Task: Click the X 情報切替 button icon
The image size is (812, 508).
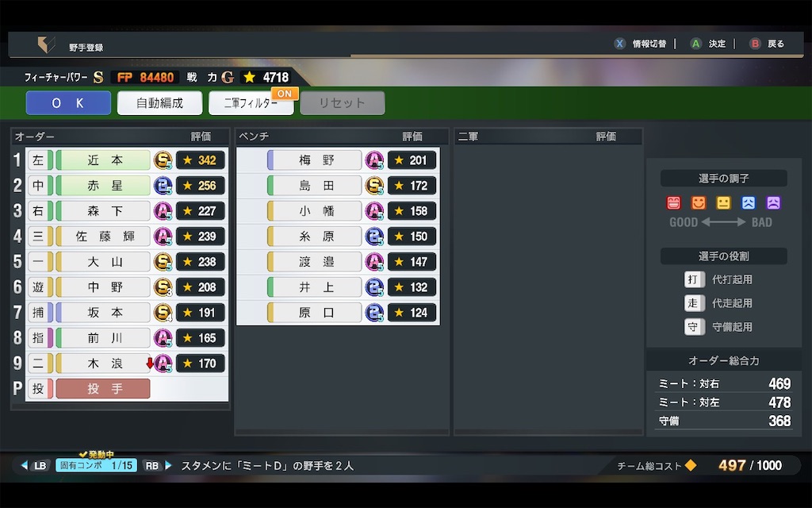Action: tap(619, 44)
